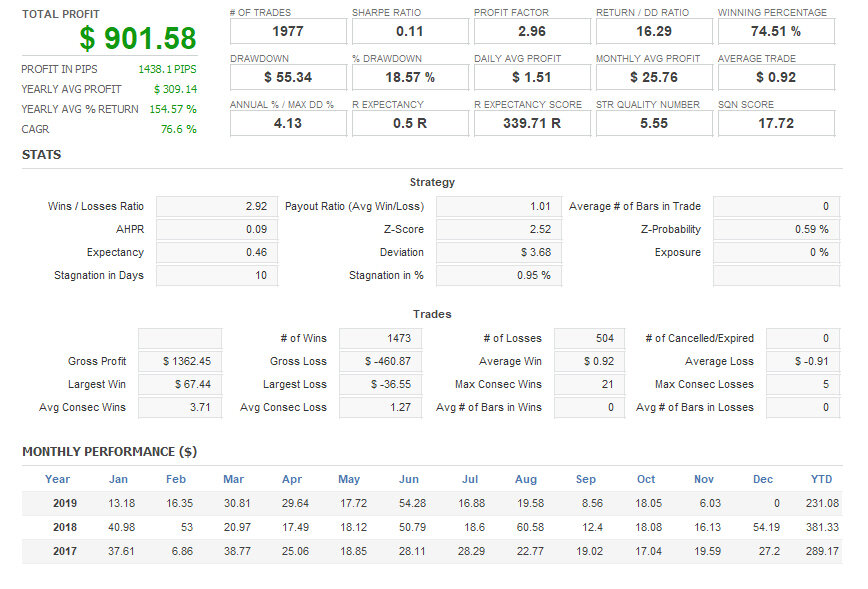Click the Sharpe Ratio value 0.11
This screenshot has width=868, height=589.
[410, 32]
